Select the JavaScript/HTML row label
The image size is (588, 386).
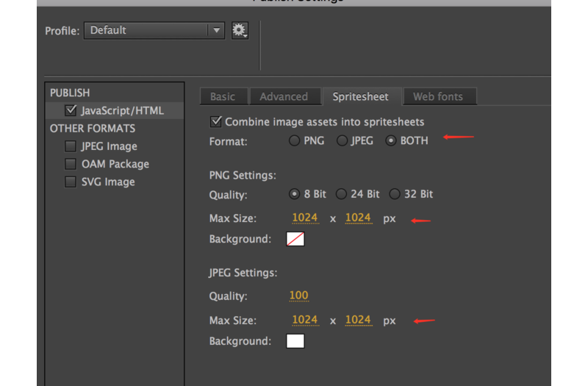click(x=123, y=111)
